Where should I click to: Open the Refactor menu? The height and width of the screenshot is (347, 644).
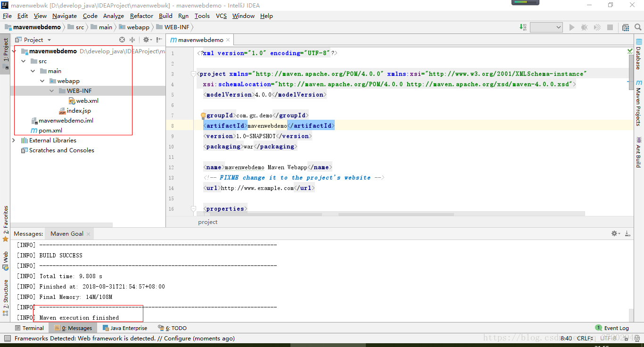[x=141, y=16]
